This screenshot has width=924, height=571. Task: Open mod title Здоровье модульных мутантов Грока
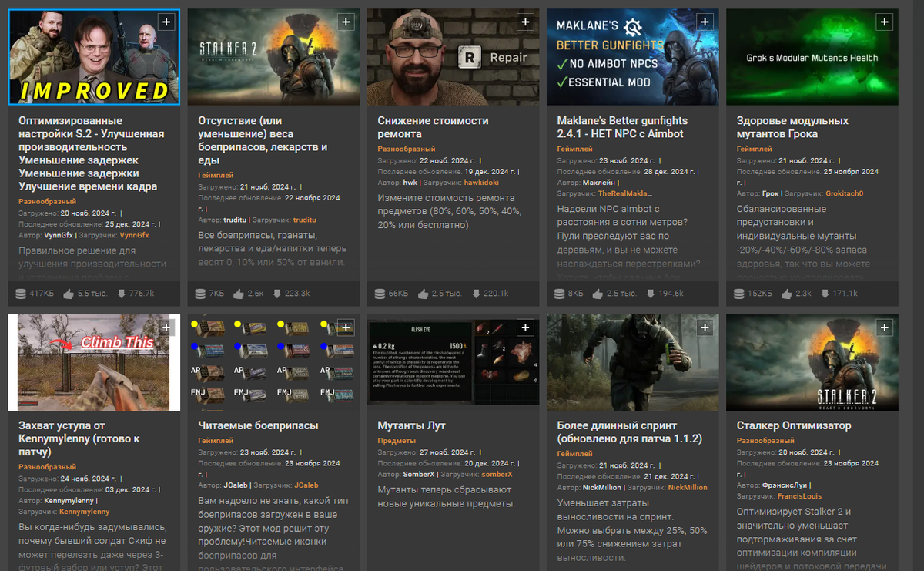pyautogui.click(x=792, y=127)
